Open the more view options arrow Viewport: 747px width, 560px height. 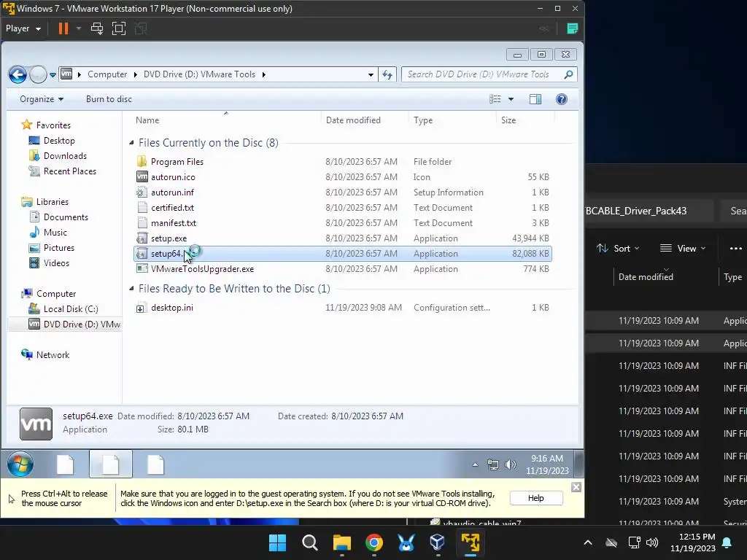511,99
